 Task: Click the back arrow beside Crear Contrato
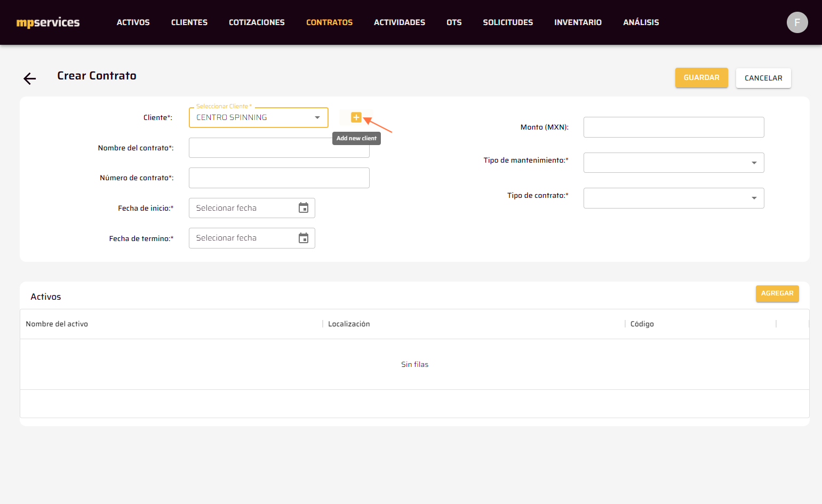30,79
